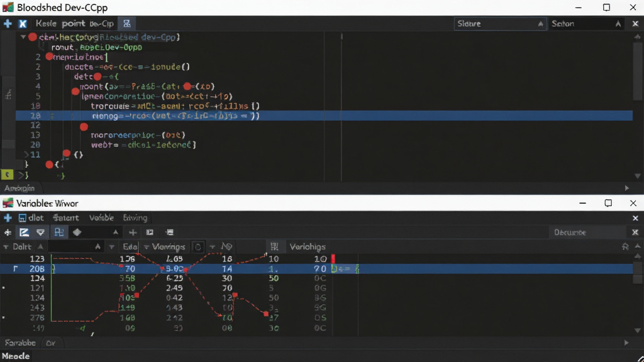Toggle breakpoint on the menriatnce line
The width and height of the screenshot is (644, 362).
click(49, 57)
